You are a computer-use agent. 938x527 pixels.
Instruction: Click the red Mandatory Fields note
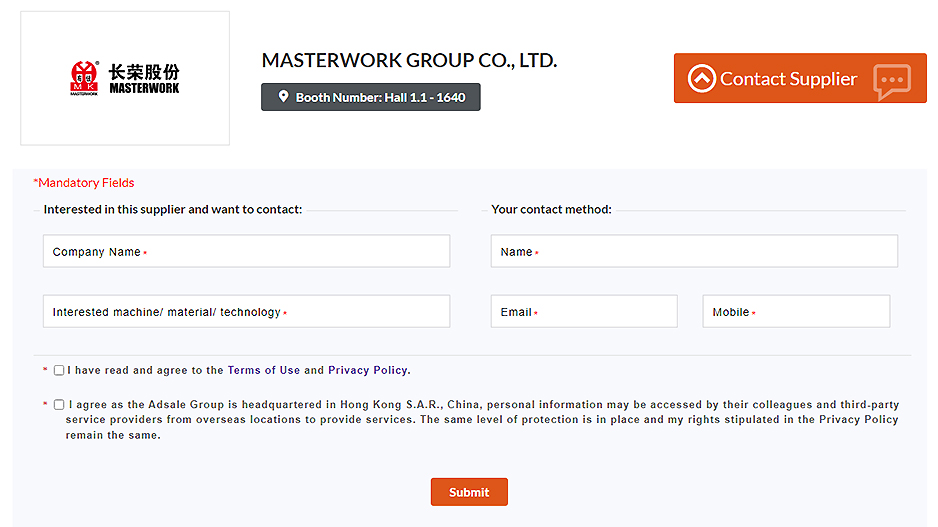(84, 183)
